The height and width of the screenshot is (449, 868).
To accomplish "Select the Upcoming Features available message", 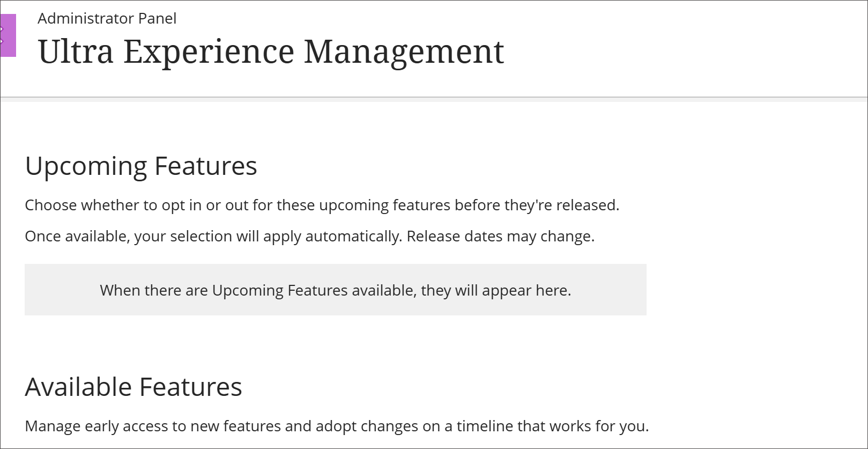I will [335, 290].
